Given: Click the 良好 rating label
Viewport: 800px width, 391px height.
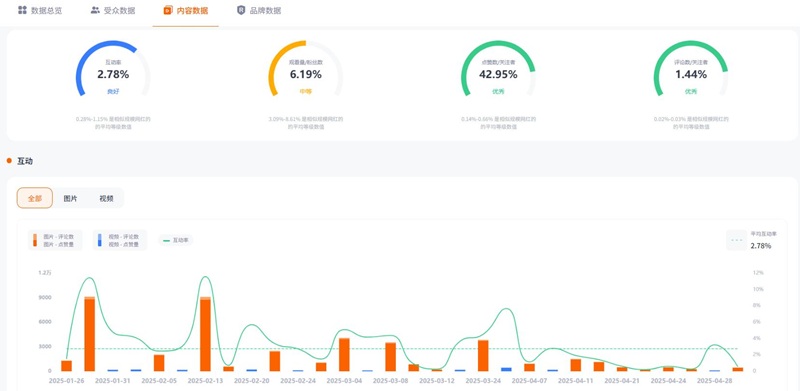Looking at the screenshot, I should (113, 91).
